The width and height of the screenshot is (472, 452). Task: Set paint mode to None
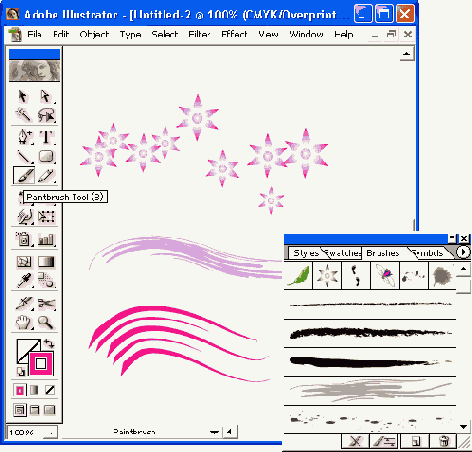[50, 390]
